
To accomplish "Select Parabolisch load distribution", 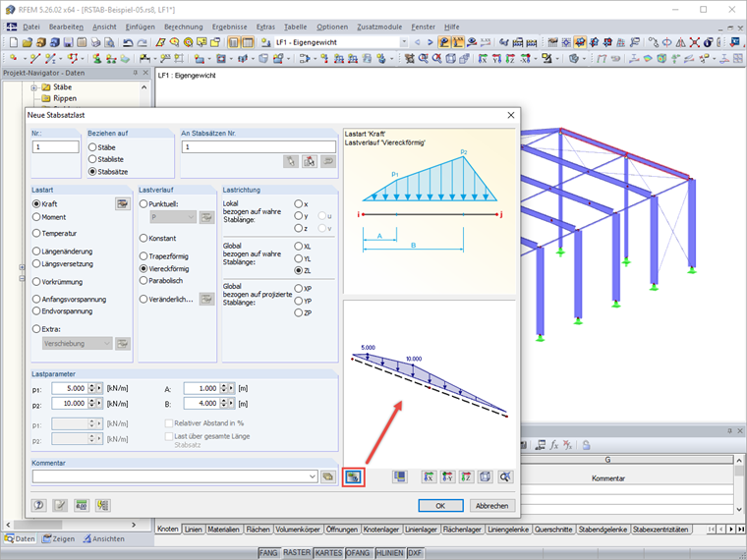I will tap(144, 281).
